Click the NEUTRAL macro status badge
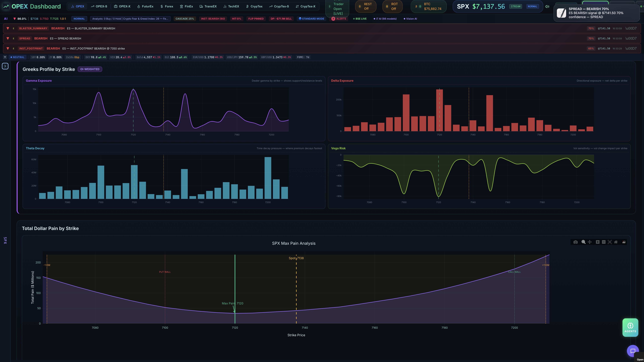The height and width of the screenshot is (362, 644). tap(17, 57)
